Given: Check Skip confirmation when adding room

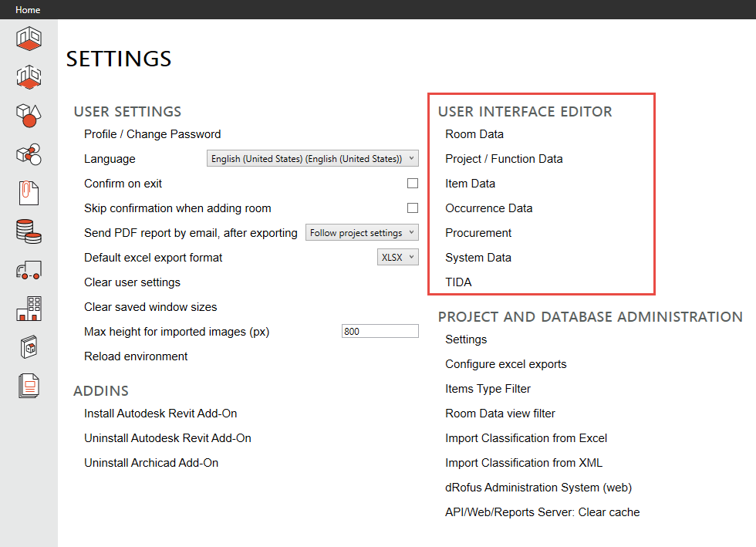Looking at the screenshot, I should tap(413, 208).
